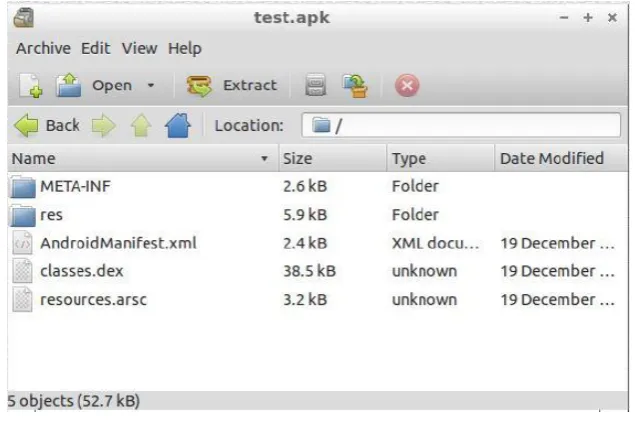Click the Open label in toolbar
The height and width of the screenshot is (424, 635).
tap(112, 85)
